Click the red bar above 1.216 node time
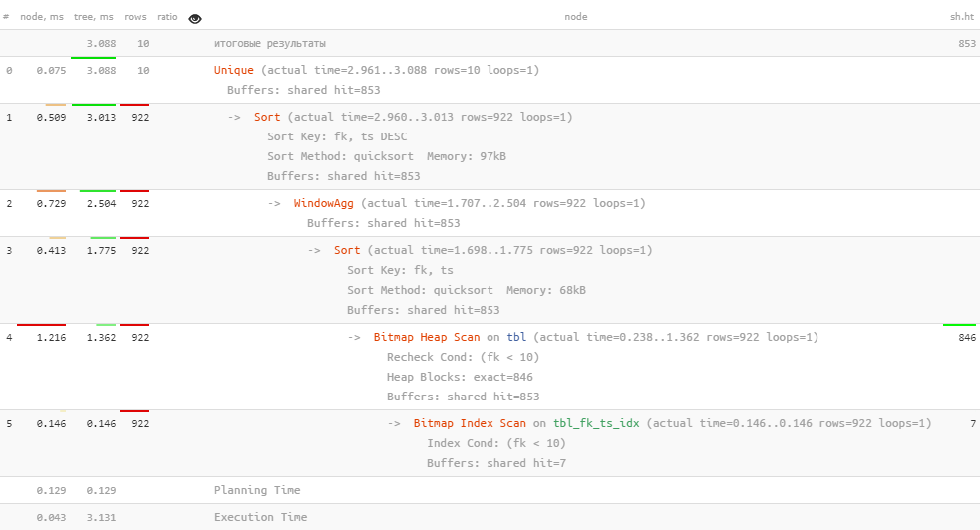 (41, 325)
